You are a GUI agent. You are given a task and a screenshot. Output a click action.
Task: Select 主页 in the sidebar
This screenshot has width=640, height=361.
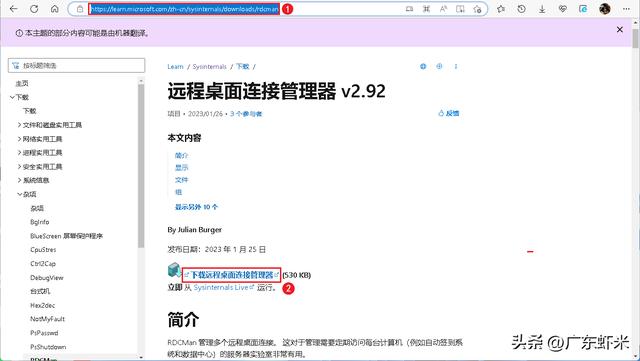point(22,83)
